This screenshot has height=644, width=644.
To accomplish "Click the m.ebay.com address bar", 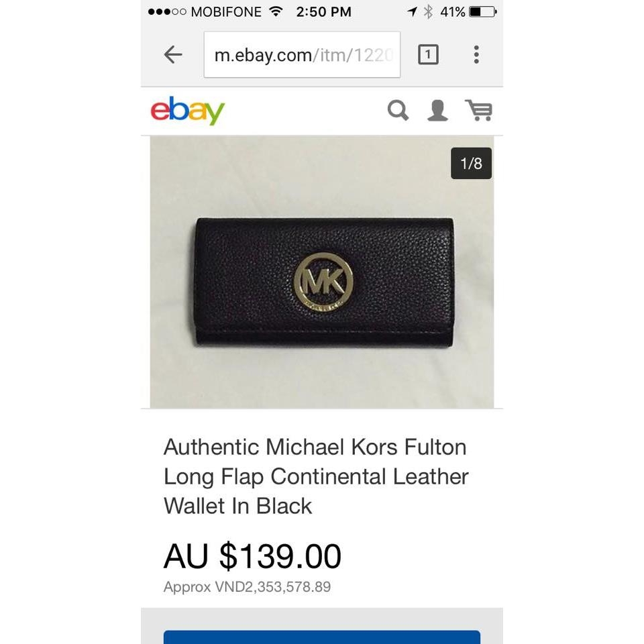I will (302, 54).
